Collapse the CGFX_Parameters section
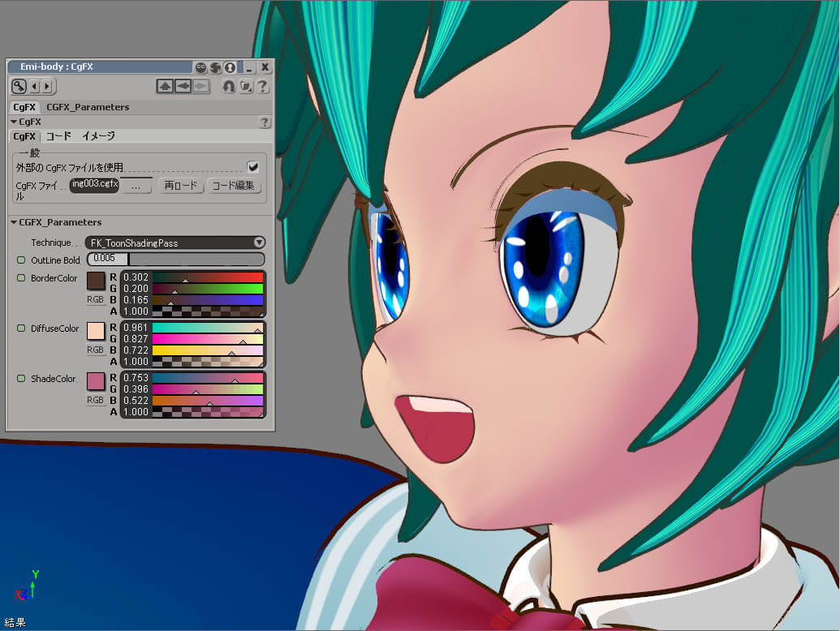Screen dimensions: 840x631 [14, 222]
